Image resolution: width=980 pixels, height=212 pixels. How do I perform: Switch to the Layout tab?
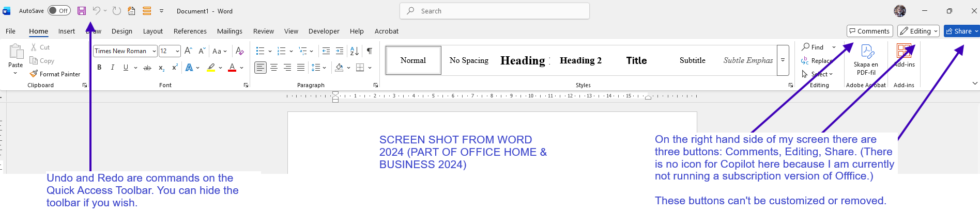[153, 31]
